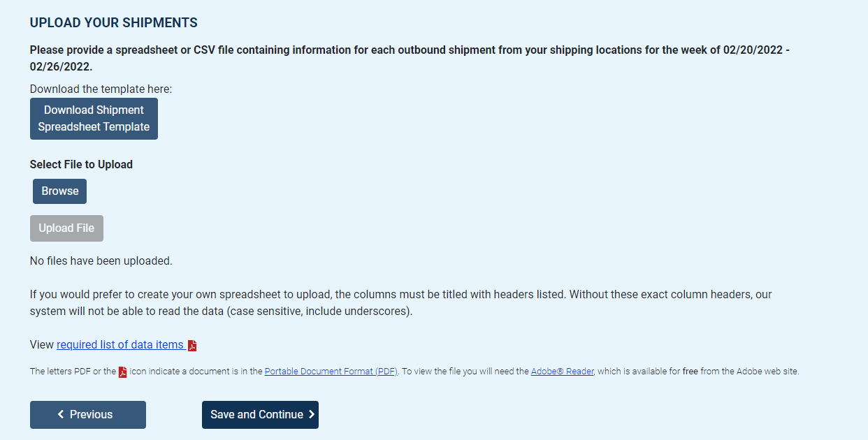This screenshot has width=868, height=440.
Task: Click the red PDF icon in the footnote
Action: tap(122, 372)
